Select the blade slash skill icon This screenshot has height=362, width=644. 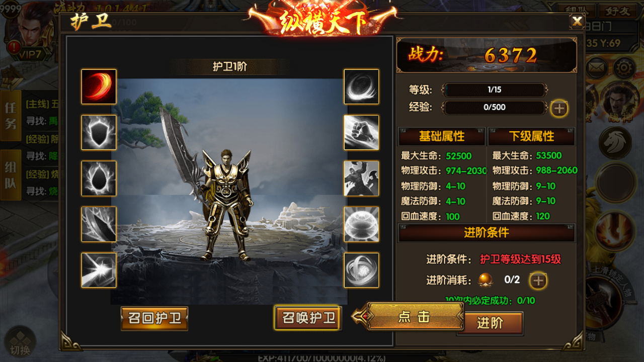(x=99, y=224)
